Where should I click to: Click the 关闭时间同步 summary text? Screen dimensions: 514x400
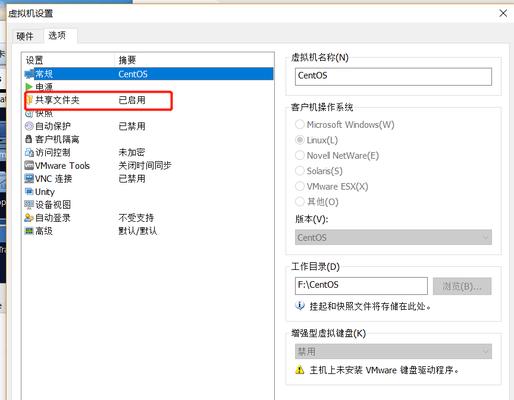[145, 165]
